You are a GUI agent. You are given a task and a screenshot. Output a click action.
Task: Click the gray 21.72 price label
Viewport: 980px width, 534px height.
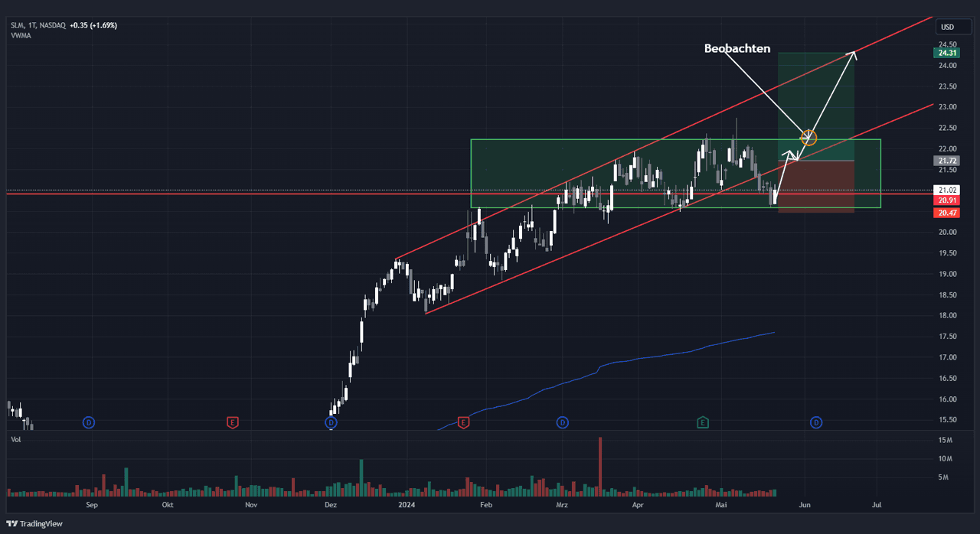pyautogui.click(x=946, y=161)
